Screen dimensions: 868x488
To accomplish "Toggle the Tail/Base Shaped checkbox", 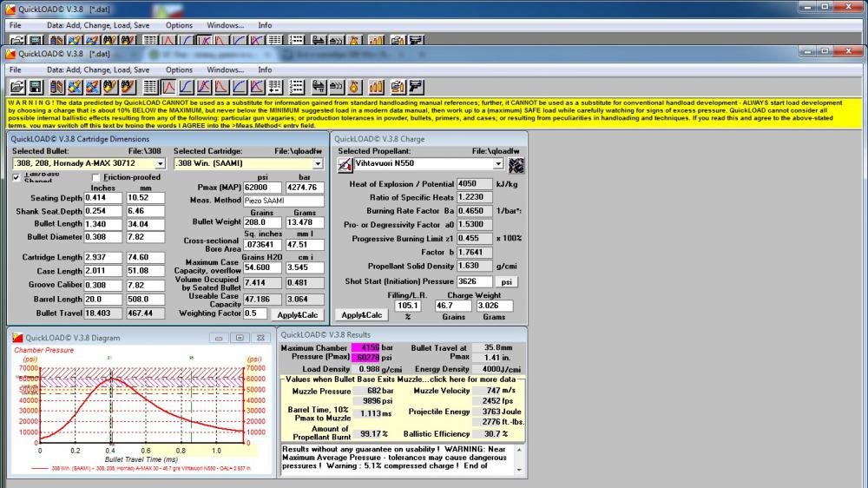I will click(x=16, y=177).
